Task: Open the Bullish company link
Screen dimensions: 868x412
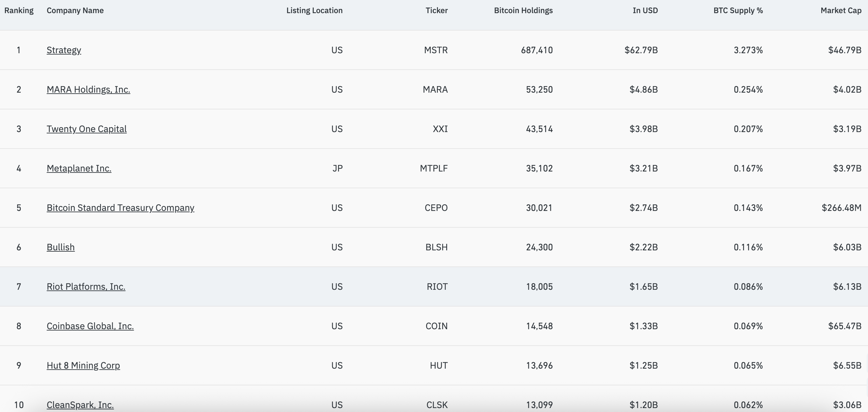Action: 60,247
